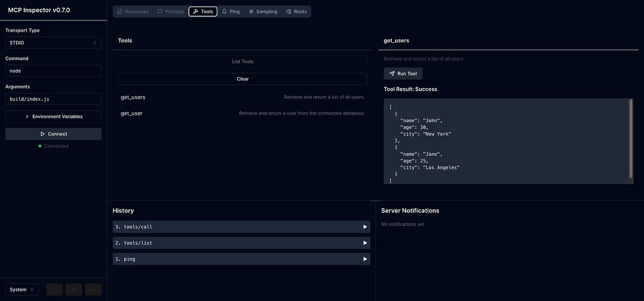
Task: Click the tool result scrollbar
Action: pos(631,140)
